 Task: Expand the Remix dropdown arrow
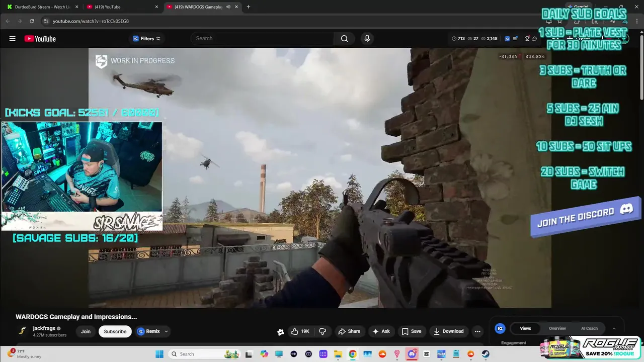(166, 331)
